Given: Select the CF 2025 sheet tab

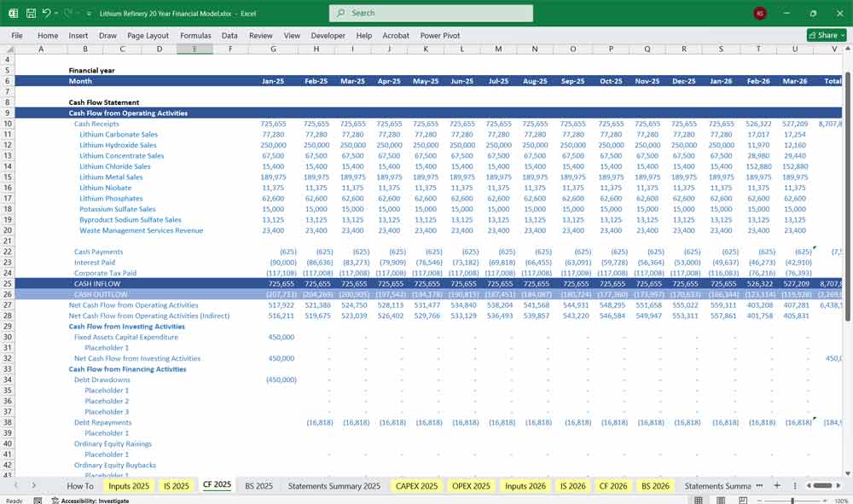Looking at the screenshot, I should click(217, 484).
